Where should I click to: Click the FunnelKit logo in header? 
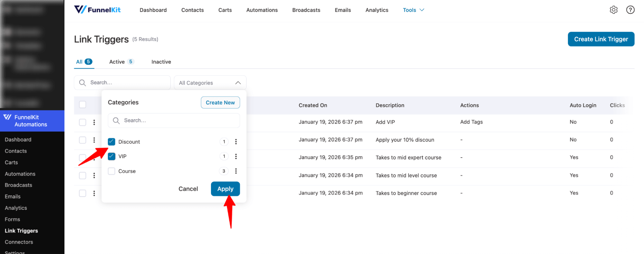97,10
